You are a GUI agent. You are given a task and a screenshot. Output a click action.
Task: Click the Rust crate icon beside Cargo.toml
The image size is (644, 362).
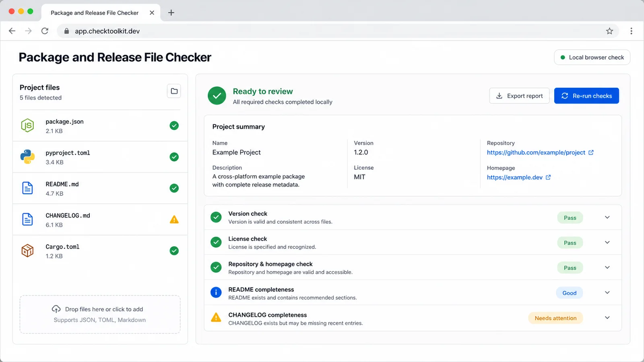[x=27, y=251]
